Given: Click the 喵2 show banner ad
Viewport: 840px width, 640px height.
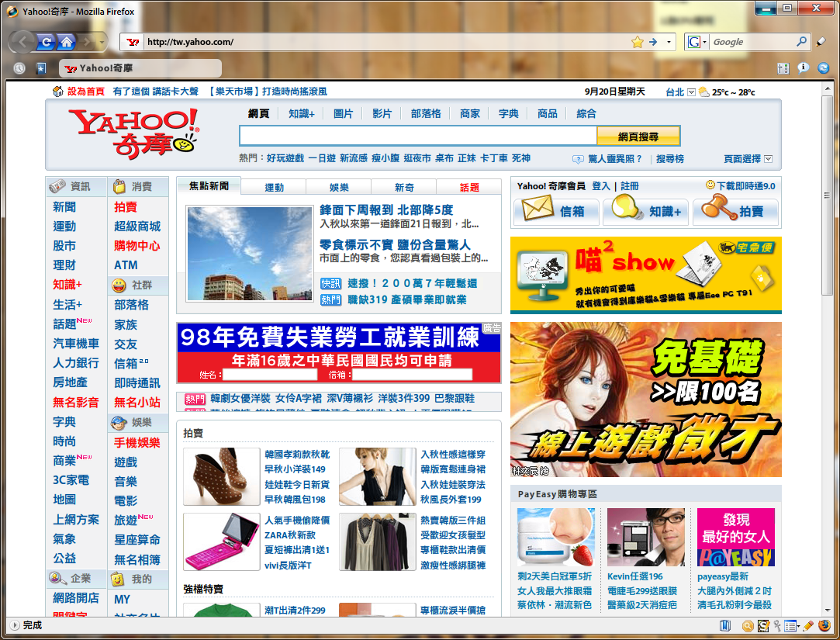Looking at the screenshot, I should pyautogui.click(x=645, y=275).
